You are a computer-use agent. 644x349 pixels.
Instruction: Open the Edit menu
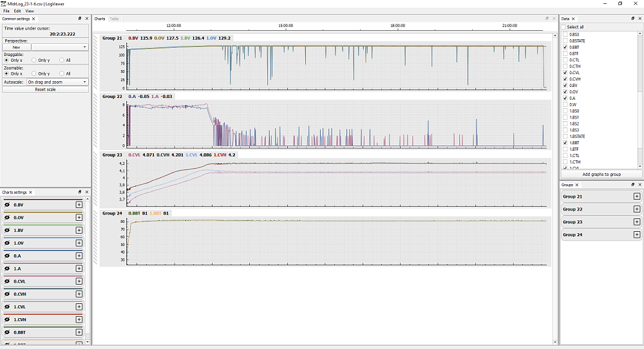point(17,11)
